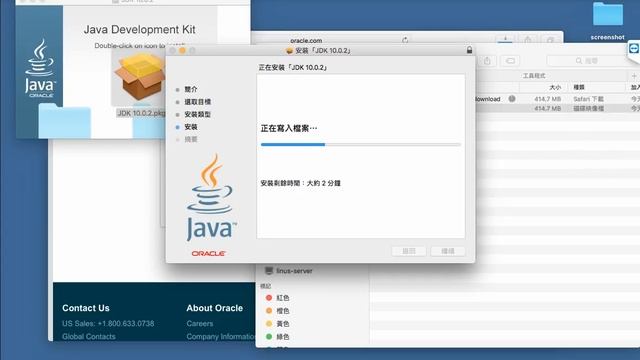Open the Global Contacts link on the Oracle page
The width and height of the screenshot is (640, 360).
click(89, 336)
